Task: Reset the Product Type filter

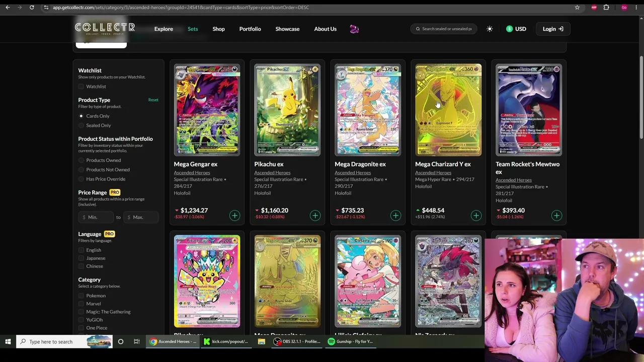Action: (x=153, y=100)
